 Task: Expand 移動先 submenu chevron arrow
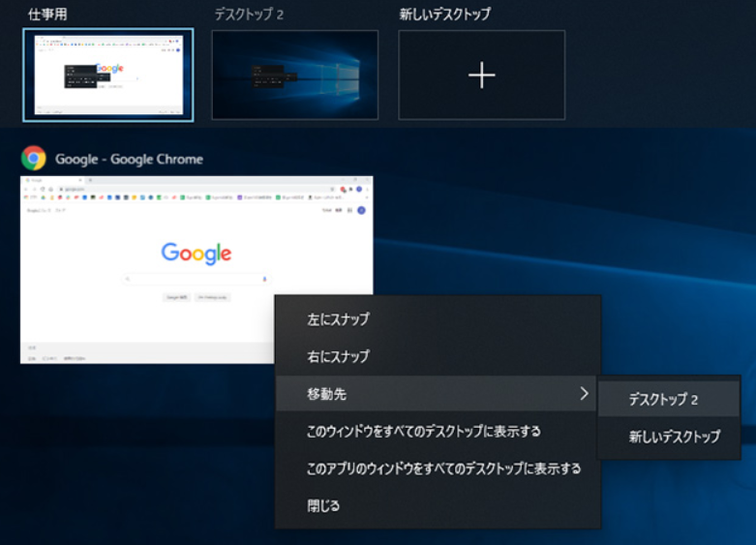[585, 394]
